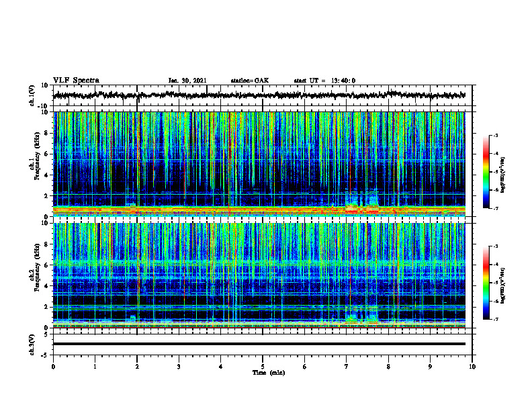Click the "-7" label below ch.2 colorbar
This screenshot has height=411, width=532.
(496, 319)
